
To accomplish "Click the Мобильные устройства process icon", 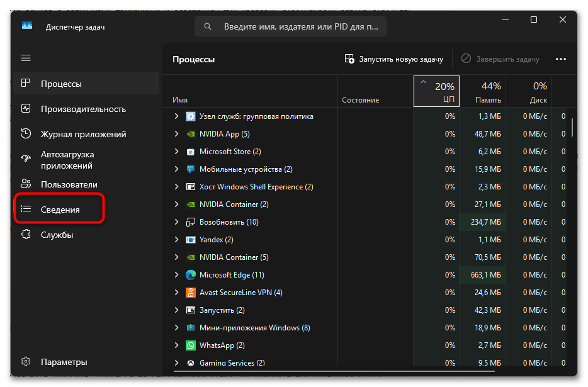I will click(x=191, y=169).
